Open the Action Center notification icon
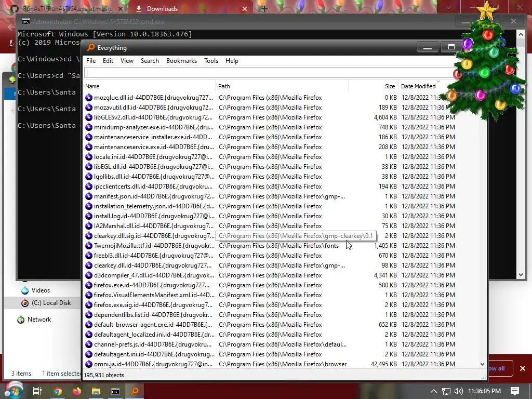 (x=515, y=391)
